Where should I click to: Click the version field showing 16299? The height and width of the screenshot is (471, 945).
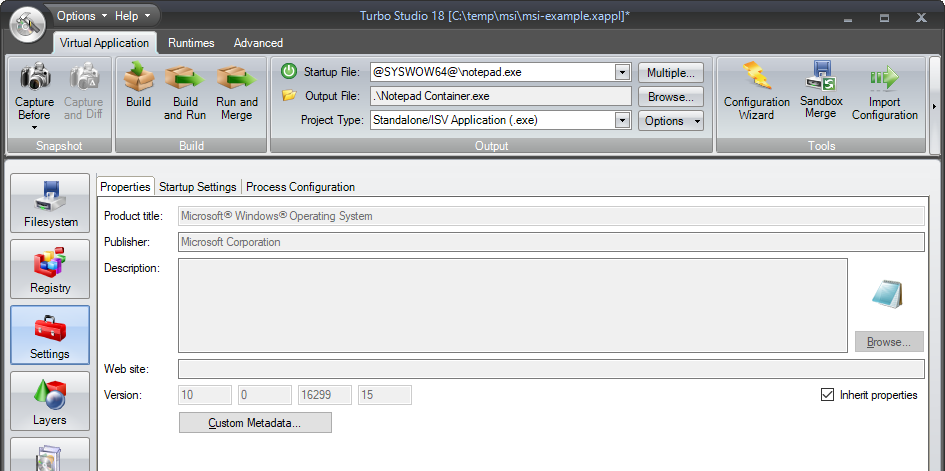325,395
